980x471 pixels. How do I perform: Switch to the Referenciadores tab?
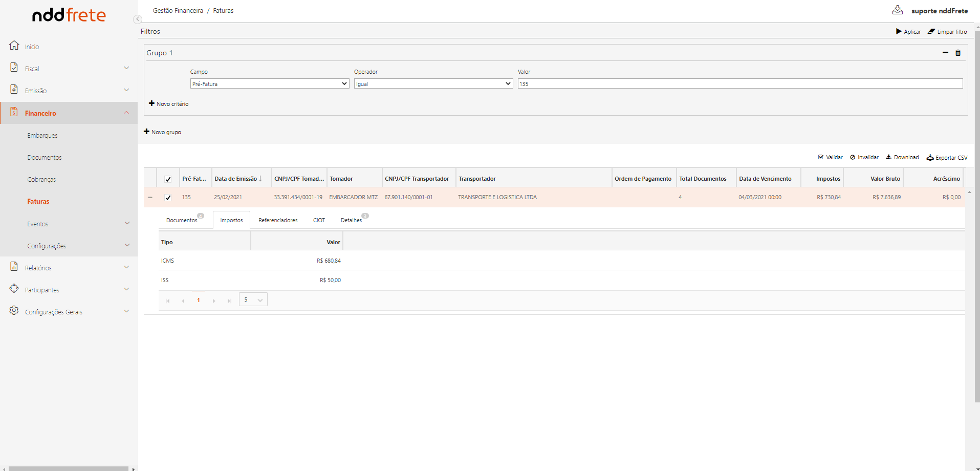coord(278,220)
